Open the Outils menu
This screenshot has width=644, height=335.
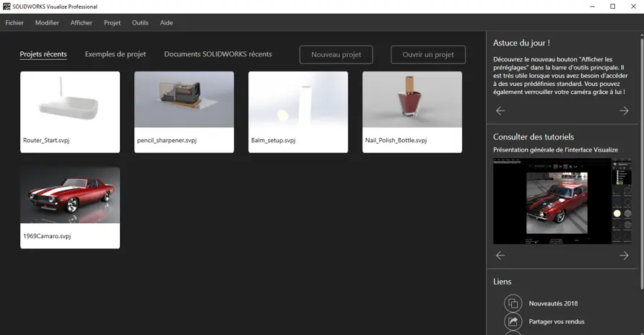click(140, 22)
